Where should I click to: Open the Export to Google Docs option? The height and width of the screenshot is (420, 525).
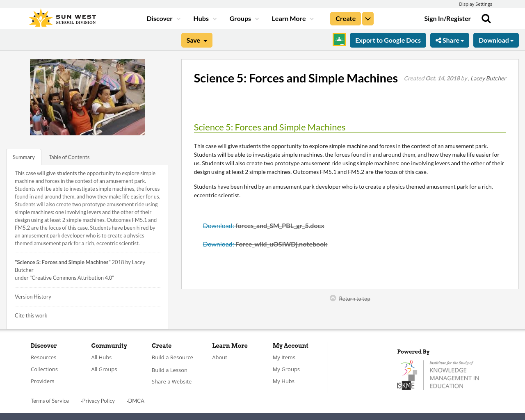point(388,39)
